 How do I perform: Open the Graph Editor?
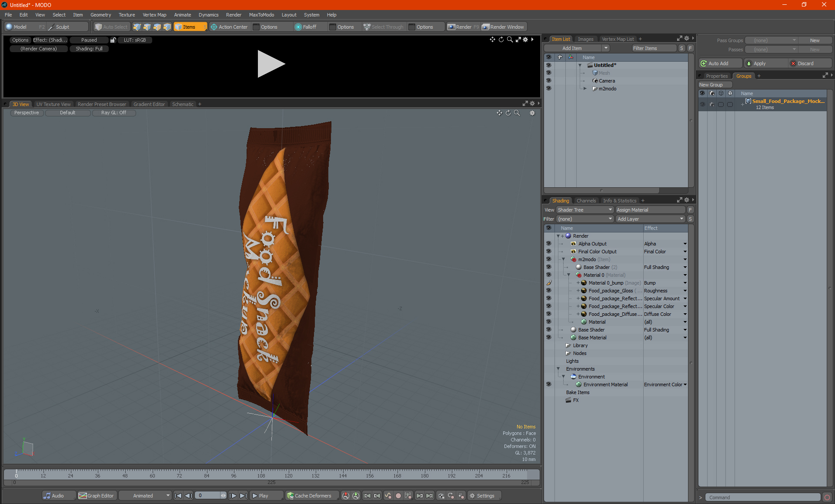click(x=97, y=496)
